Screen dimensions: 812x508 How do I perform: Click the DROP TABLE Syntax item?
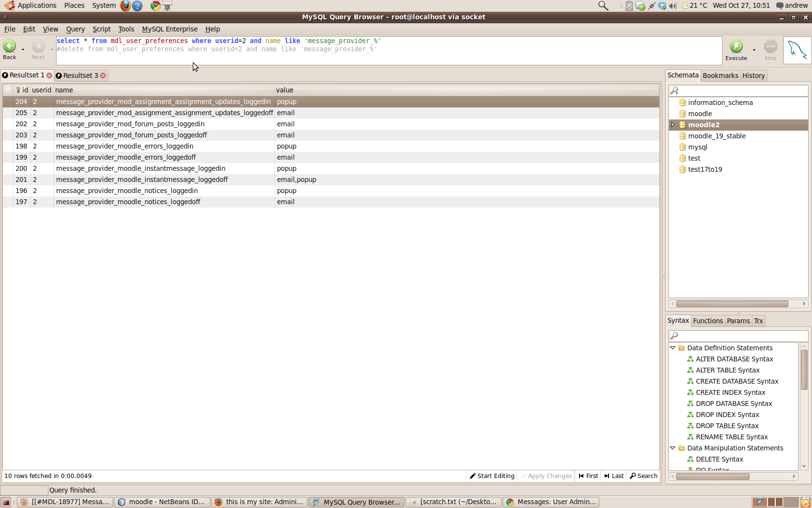point(727,426)
